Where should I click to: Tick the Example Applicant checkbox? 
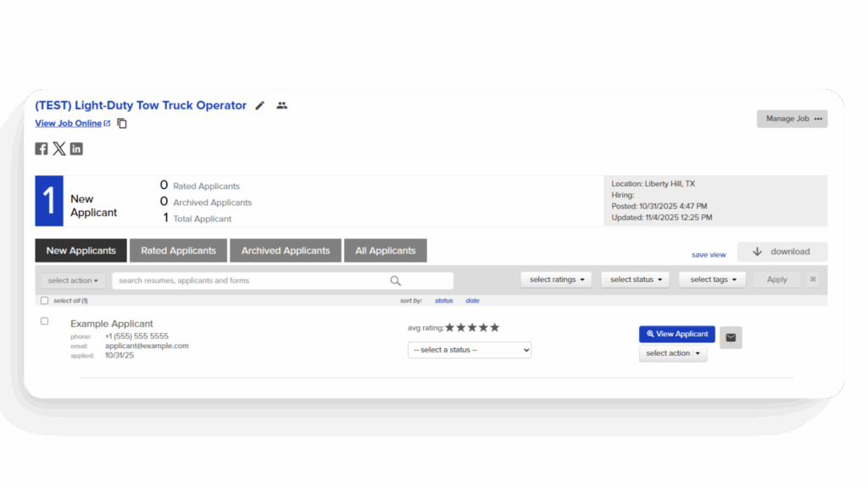pos(45,321)
